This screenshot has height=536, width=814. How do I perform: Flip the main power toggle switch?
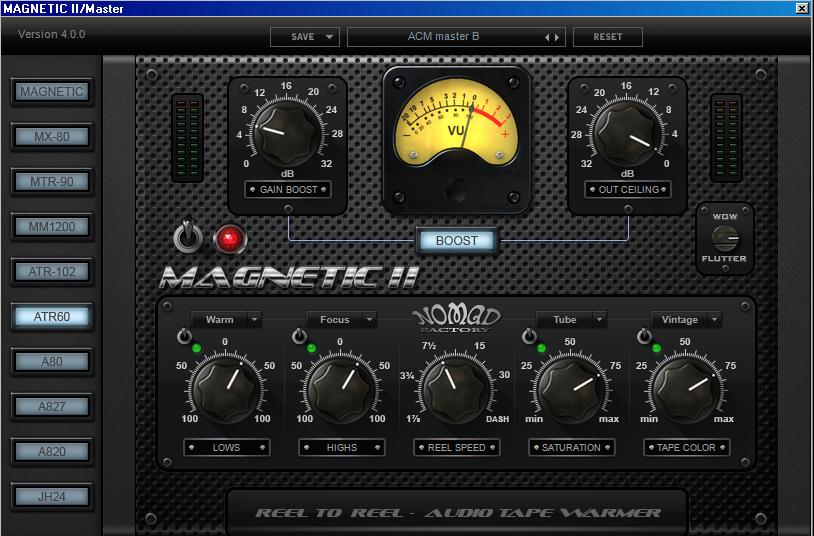pyautogui.click(x=187, y=237)
